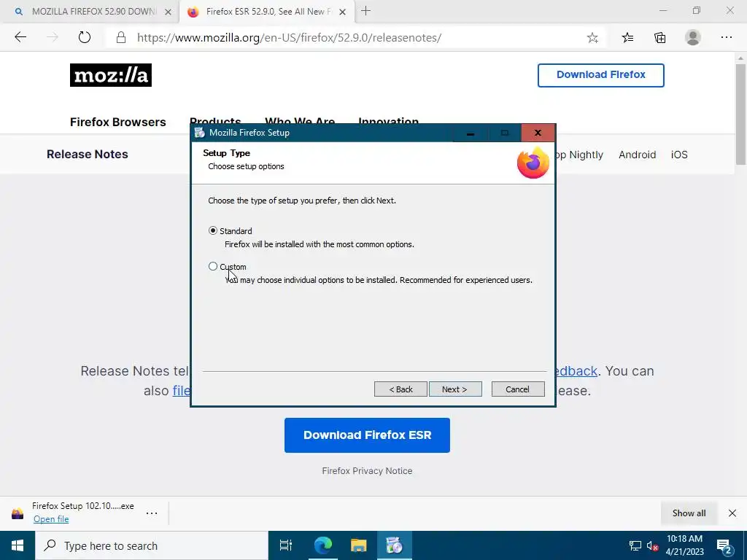The image size is (747, 560).
Task: Click the Download Firefox ESR blue button
Action: (367, 435)
